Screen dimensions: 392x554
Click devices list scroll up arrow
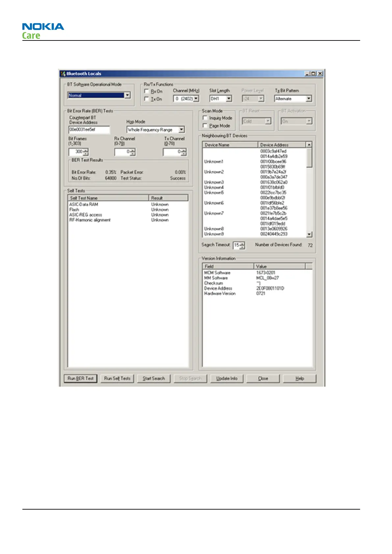pos(309,145)
